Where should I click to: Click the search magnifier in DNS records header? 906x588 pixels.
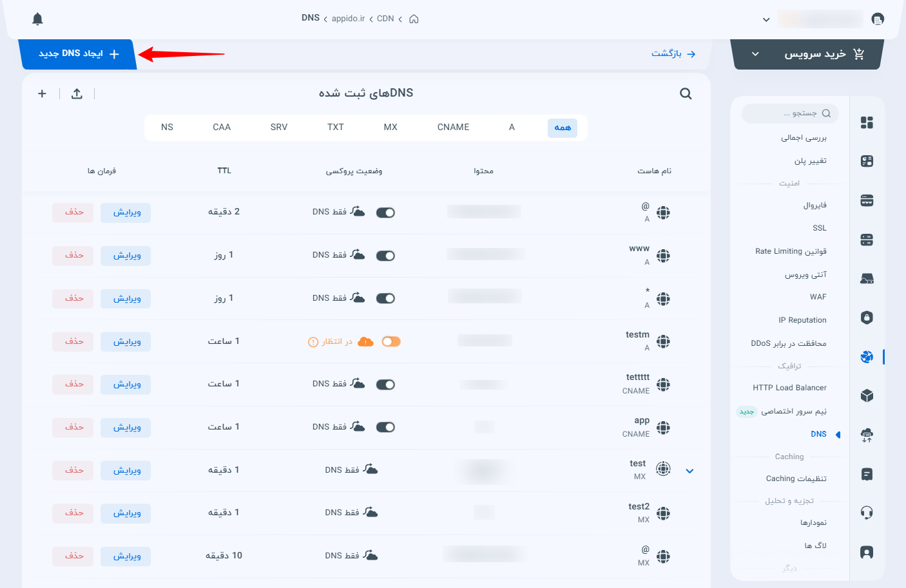(x=686, y=94)
